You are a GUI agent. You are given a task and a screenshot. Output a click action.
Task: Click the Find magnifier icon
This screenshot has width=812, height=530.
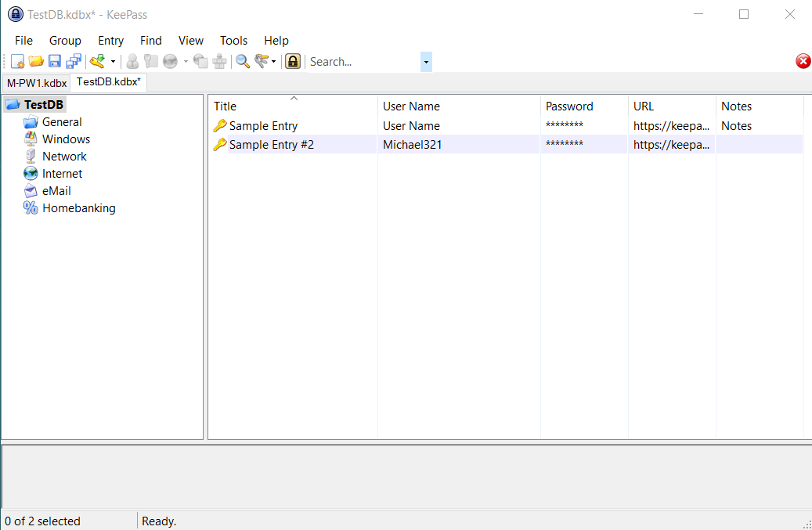click(243, 62)
